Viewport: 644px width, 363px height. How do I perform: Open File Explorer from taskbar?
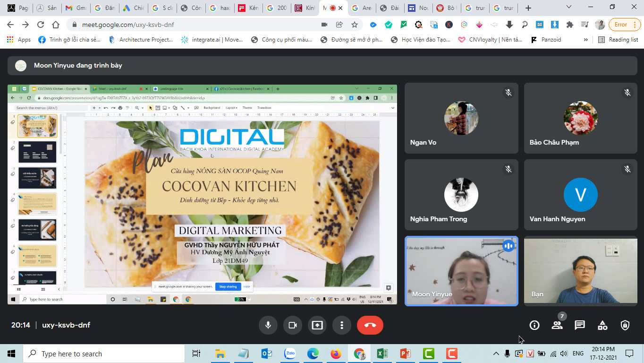(220, 354)
